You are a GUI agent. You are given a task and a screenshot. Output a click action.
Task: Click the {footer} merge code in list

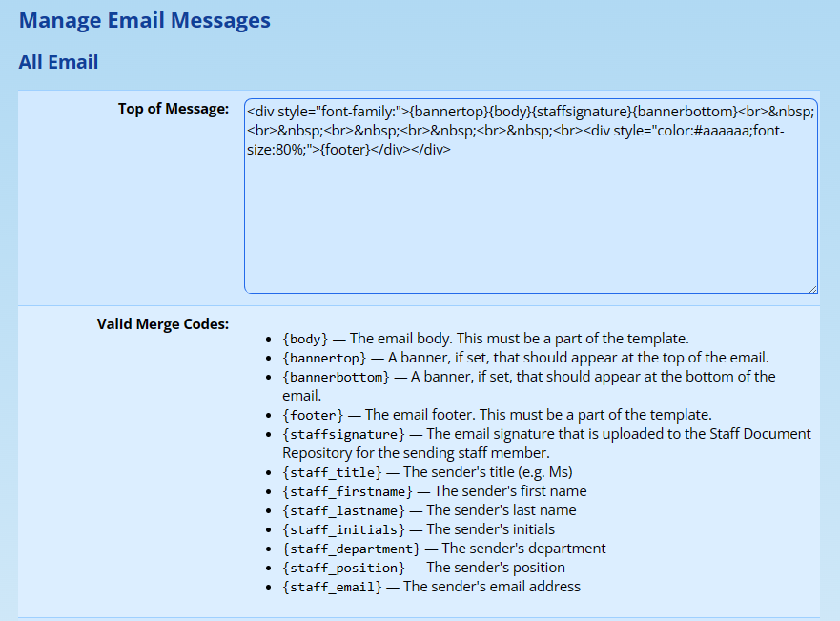tap(312, 415)
